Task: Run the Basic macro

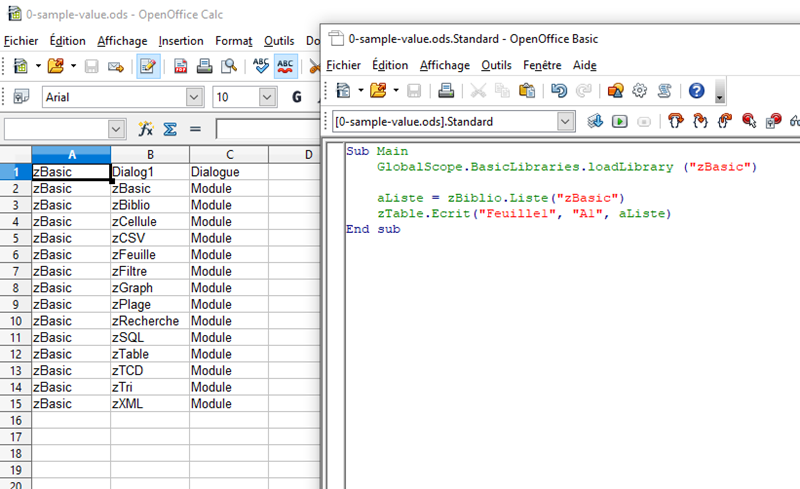Action: coord(619,121)
